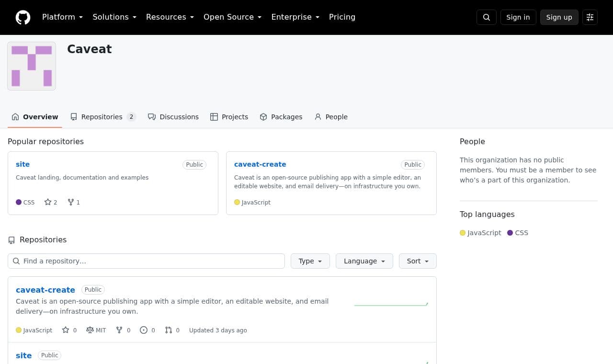Switch to the Repositories tab
Image resolution: width=613 pixels, height=364 pixels.
103,117
